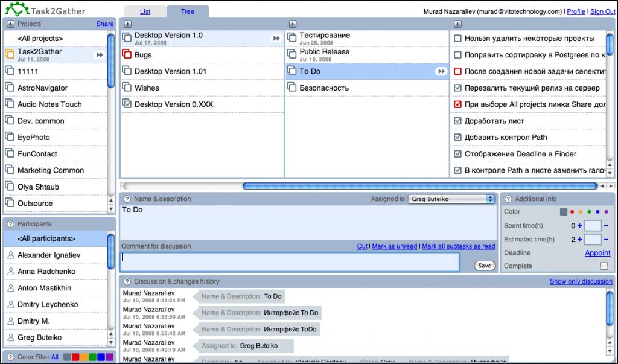Click plus to increase Estimated time
The width and height of the screenshot is (618, 364).
[x=579, y=240]
